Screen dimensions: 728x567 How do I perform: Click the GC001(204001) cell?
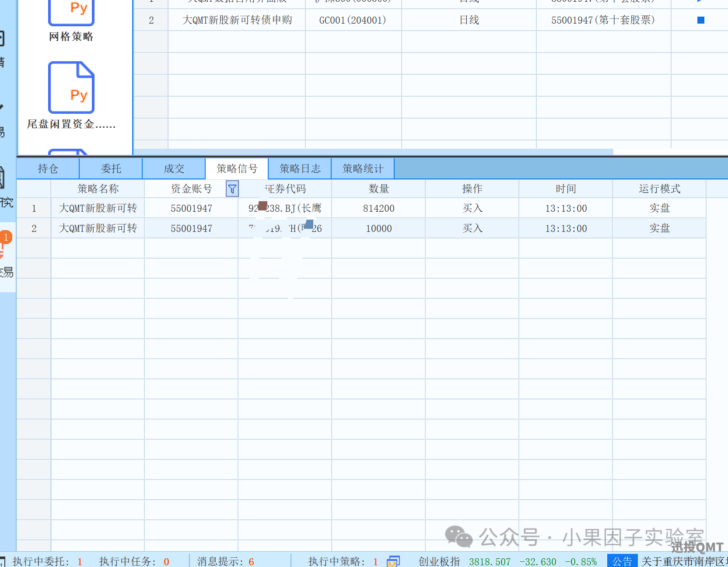[353, 20]
